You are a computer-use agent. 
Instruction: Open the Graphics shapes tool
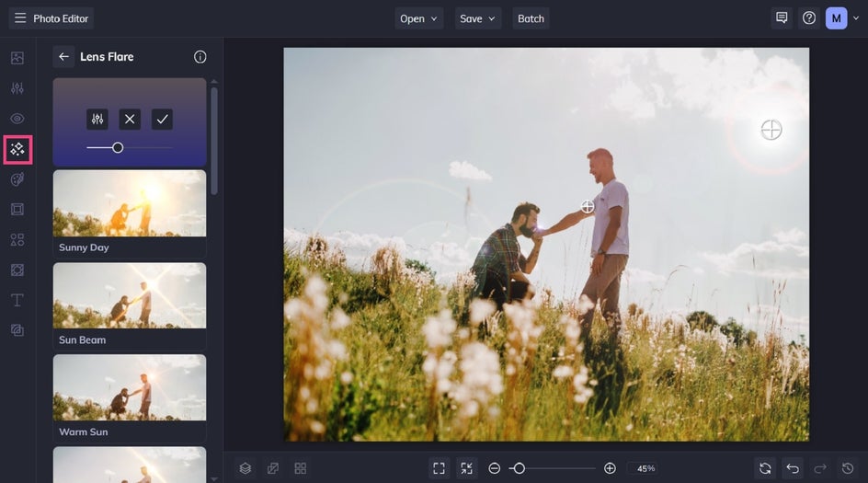pos(17,240)
